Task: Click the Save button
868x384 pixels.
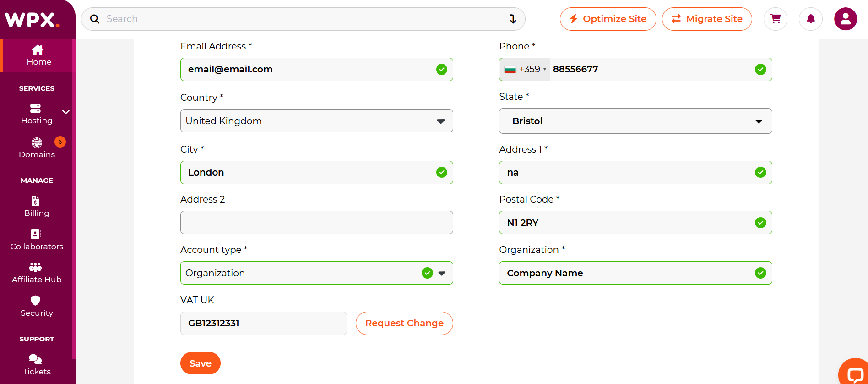Action: click(x=200, y=363)
